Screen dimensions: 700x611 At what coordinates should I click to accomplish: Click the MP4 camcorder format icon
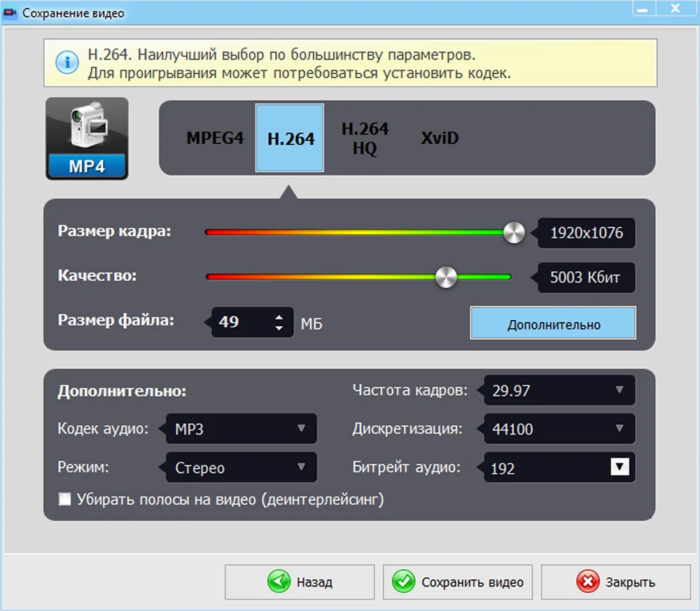coord(87,139)
